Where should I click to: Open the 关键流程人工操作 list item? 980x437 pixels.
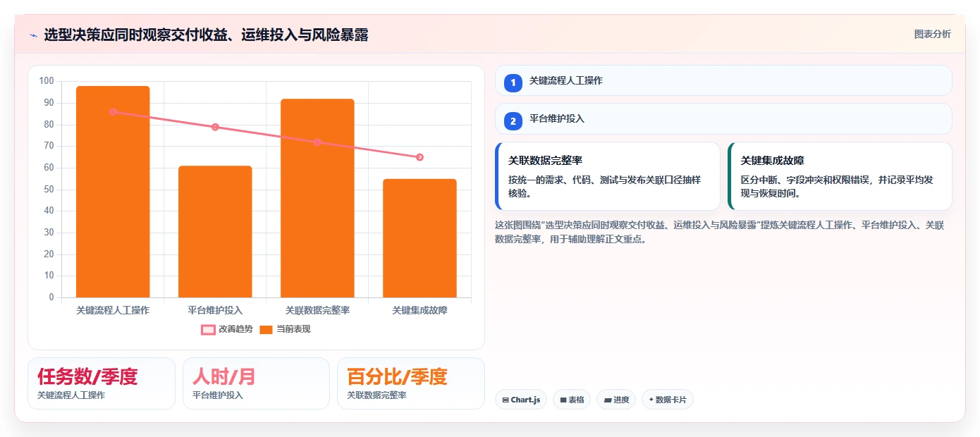(723, 80)
